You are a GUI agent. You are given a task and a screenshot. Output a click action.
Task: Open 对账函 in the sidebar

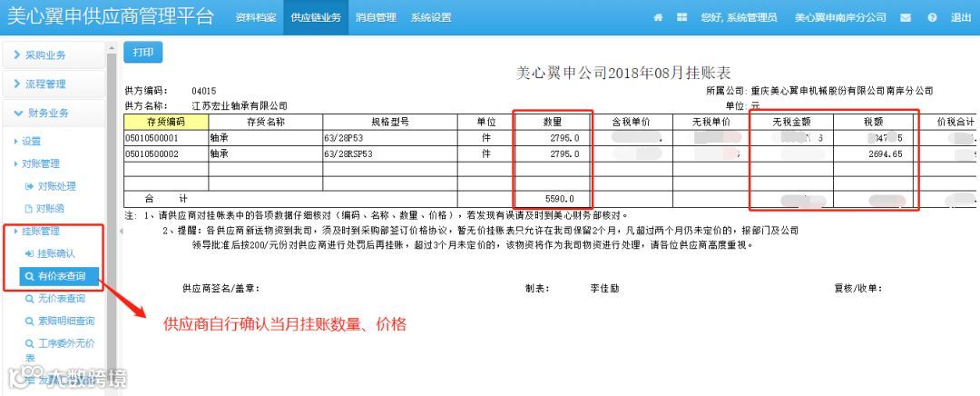51,208
